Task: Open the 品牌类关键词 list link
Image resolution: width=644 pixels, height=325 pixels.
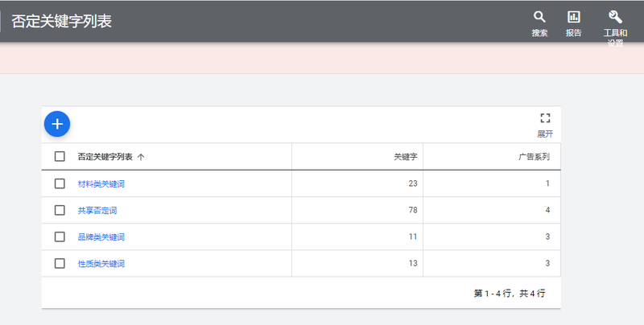Action: (101, 237)
